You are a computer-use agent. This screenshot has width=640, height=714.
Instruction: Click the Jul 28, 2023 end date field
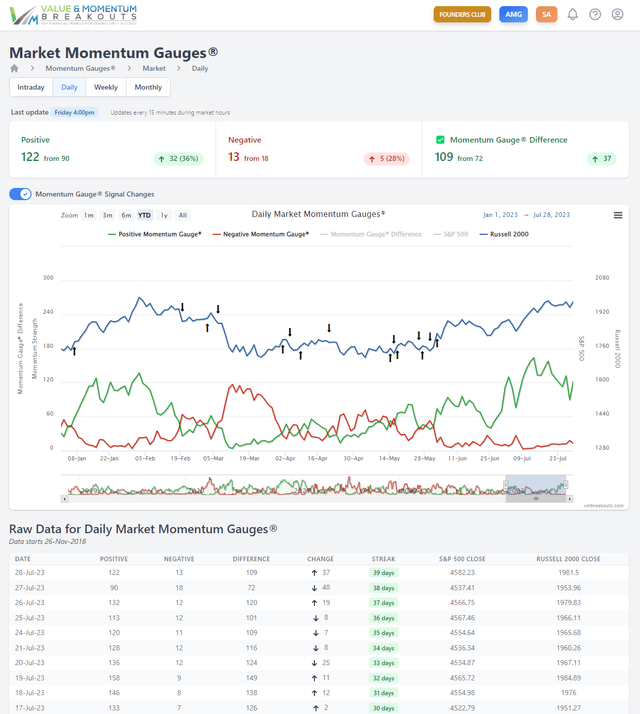click(x=551, y=215)
